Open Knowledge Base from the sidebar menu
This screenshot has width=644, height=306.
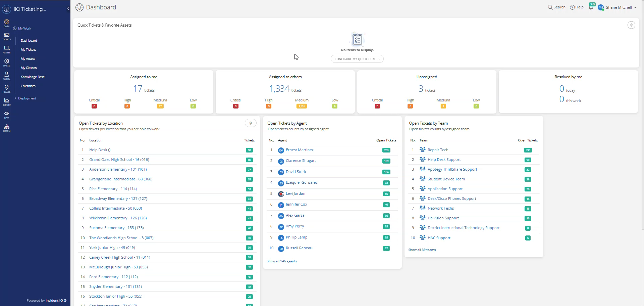33,77
